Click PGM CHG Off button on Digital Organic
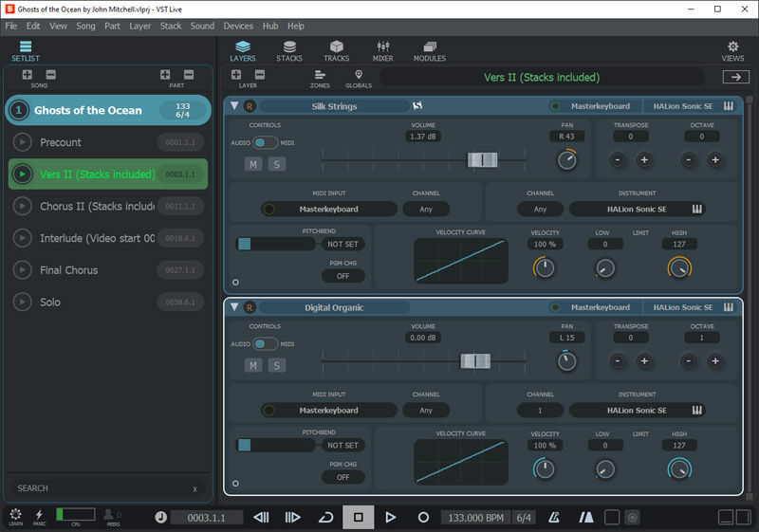 point(342,477)
